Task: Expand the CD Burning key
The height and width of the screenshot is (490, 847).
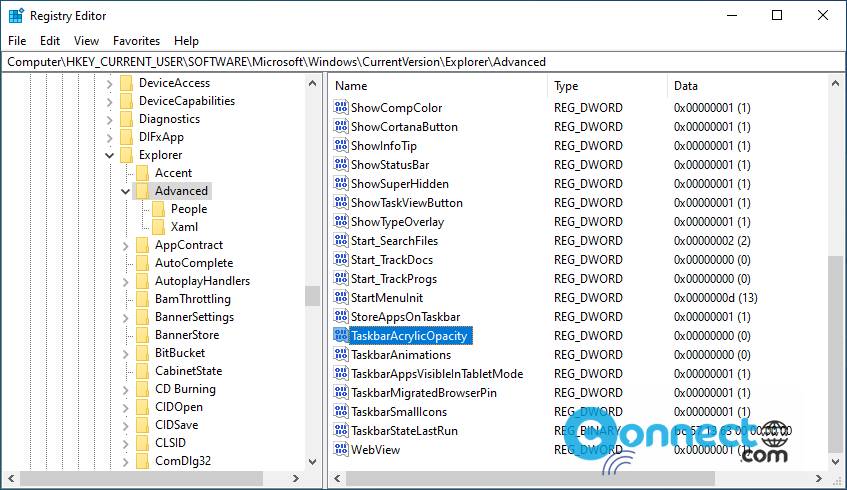Action: point(125,390)
